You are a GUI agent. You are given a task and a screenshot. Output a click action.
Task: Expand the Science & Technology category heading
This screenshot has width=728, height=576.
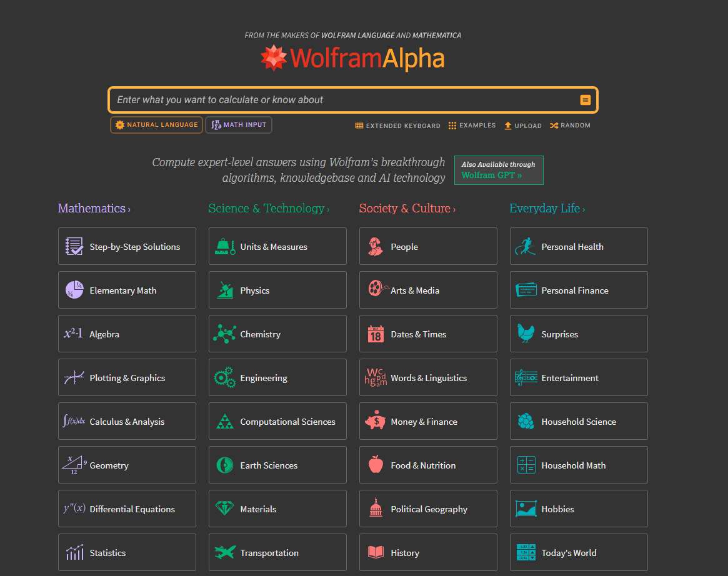tap(269, 209)
